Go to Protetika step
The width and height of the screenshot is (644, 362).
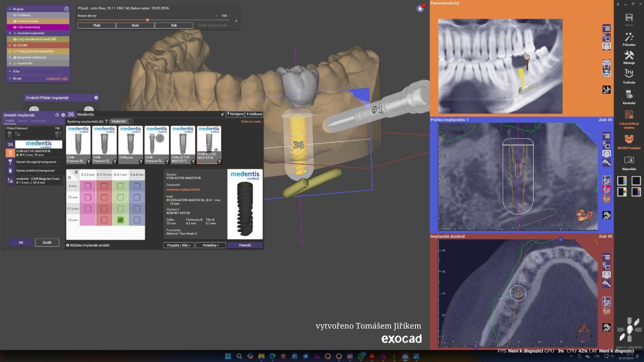click(211, 245)
